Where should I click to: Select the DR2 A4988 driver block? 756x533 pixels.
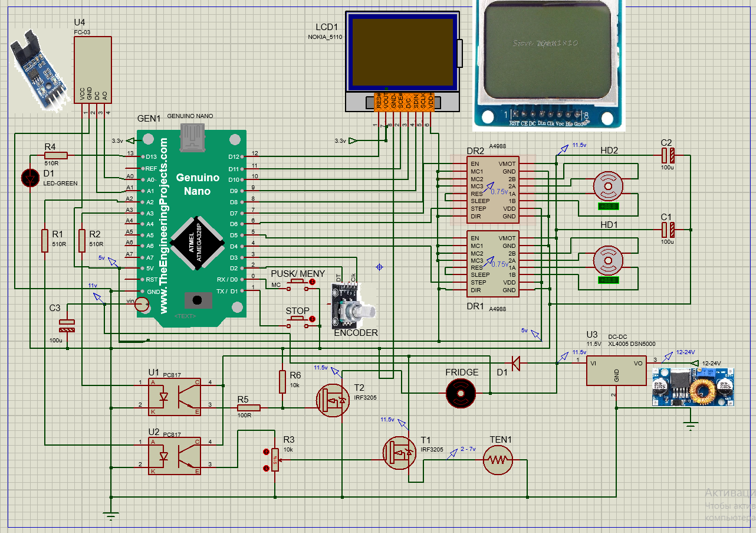(x=493, y=190)
